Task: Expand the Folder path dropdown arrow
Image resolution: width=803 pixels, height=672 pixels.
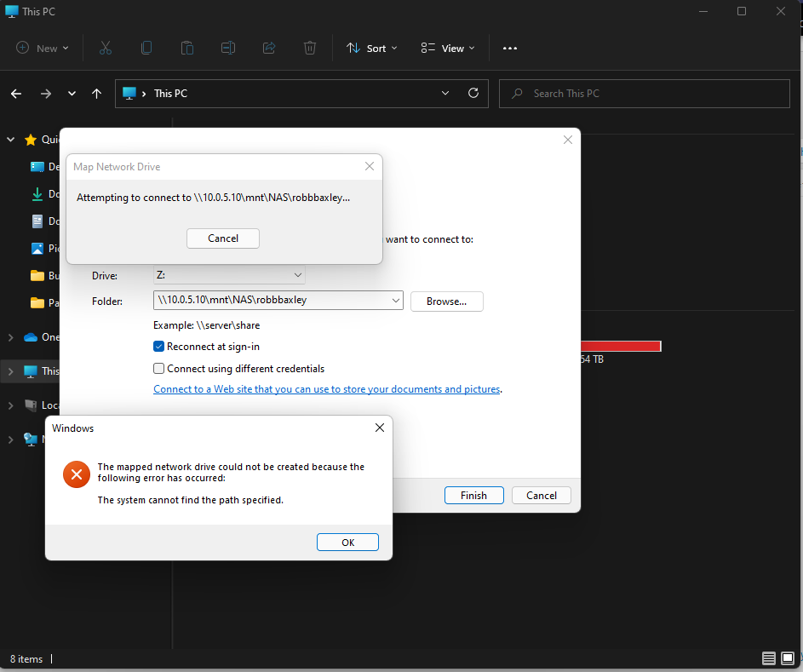Action: point(395,300)
